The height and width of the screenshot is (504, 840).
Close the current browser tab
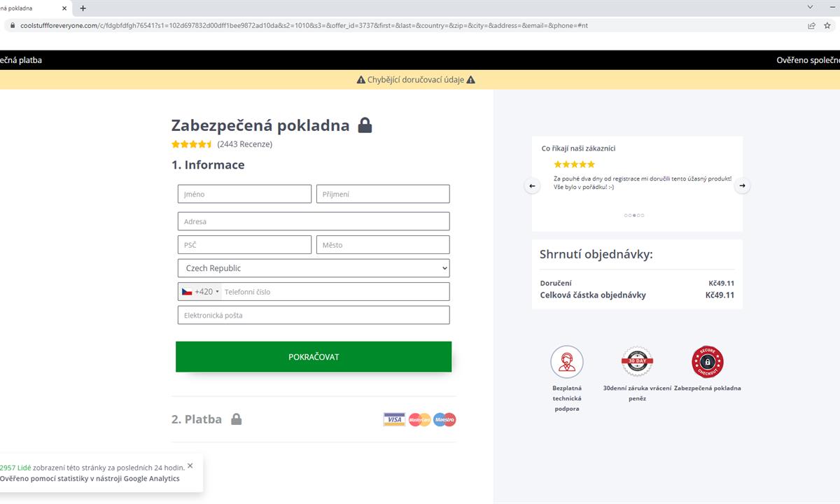point(65,8)
